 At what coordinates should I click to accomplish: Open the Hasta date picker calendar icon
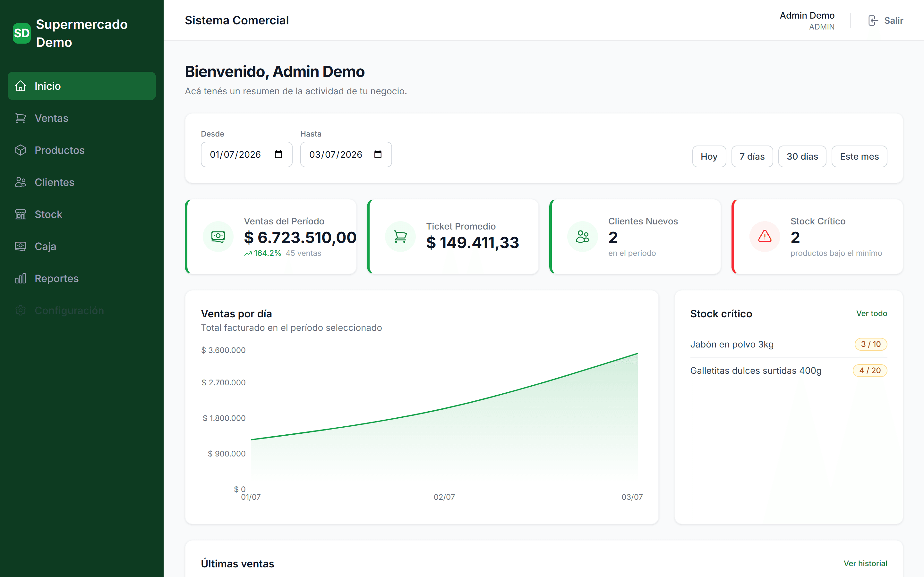378,155
